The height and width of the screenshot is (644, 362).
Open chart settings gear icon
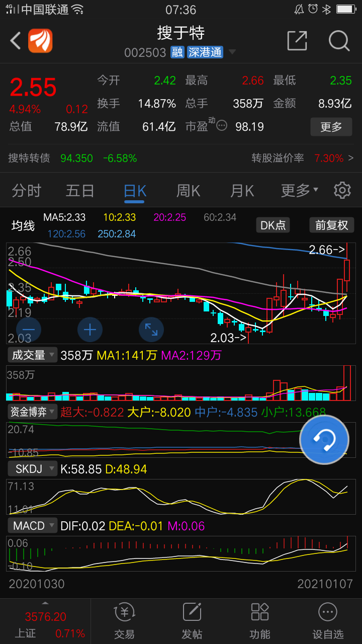tap(342, 191)
